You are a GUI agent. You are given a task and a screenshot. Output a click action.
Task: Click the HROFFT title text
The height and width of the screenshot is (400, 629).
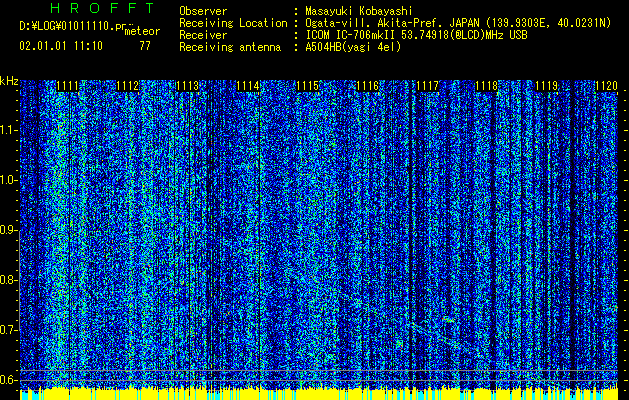click(103, 8)
